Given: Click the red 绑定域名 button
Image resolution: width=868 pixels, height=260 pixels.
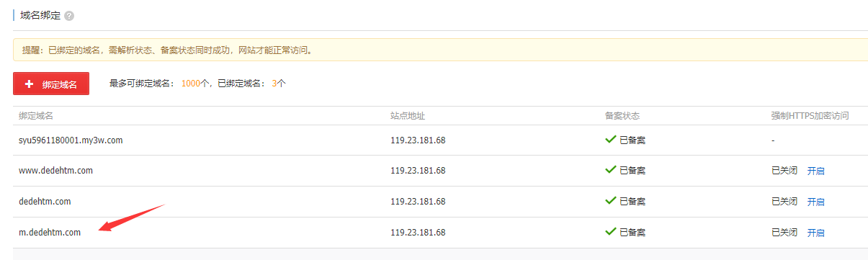Looking at the screenshot, I should tap(51, 84).
